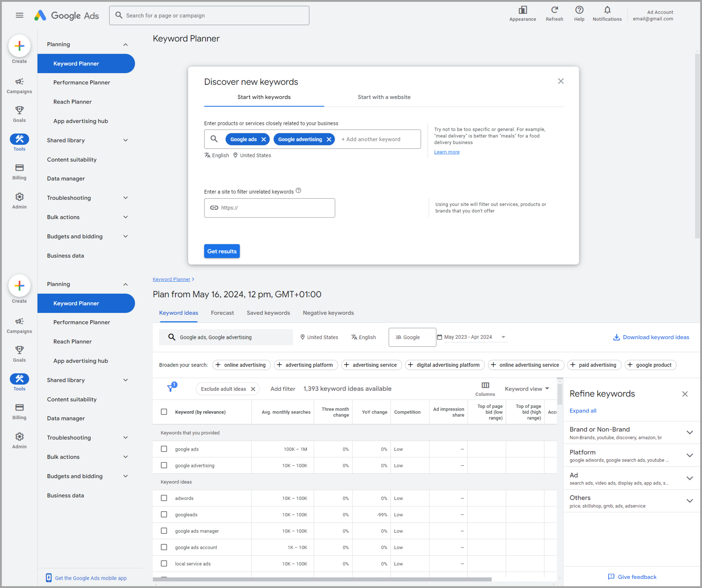
Task: Open the Saved keywords tab
Action: pos(268,313)
